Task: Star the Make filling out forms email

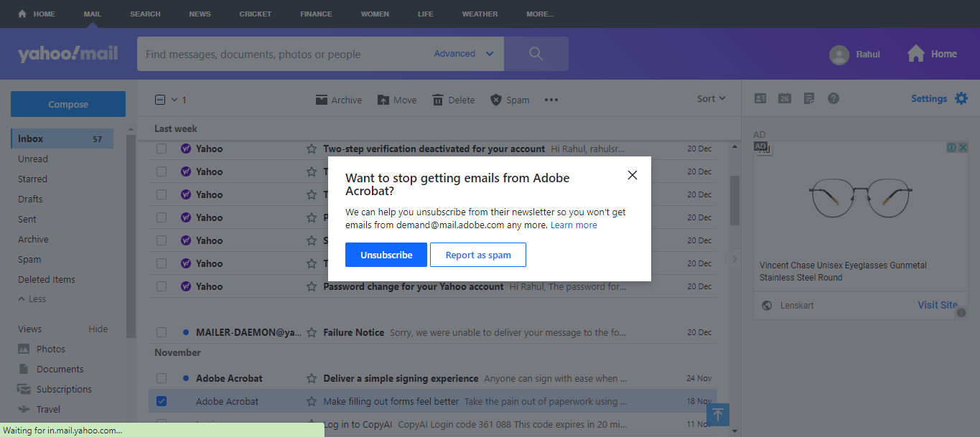Action: [x=312, y=401]
